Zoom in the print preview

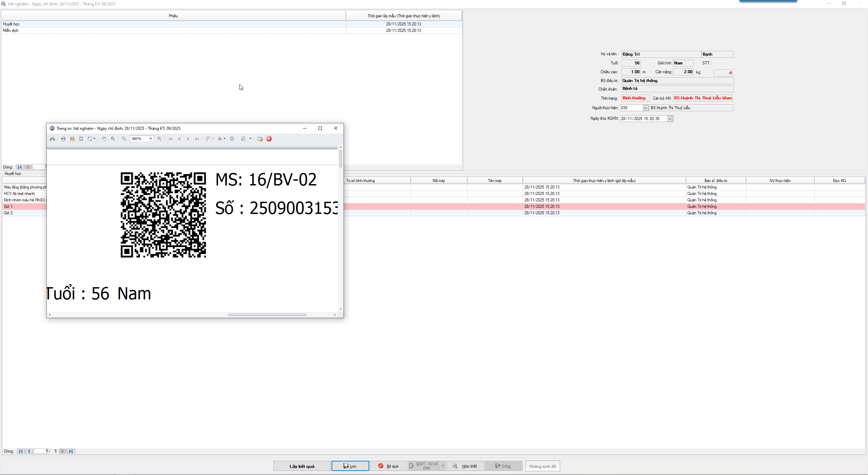click(x=159, y=139)
